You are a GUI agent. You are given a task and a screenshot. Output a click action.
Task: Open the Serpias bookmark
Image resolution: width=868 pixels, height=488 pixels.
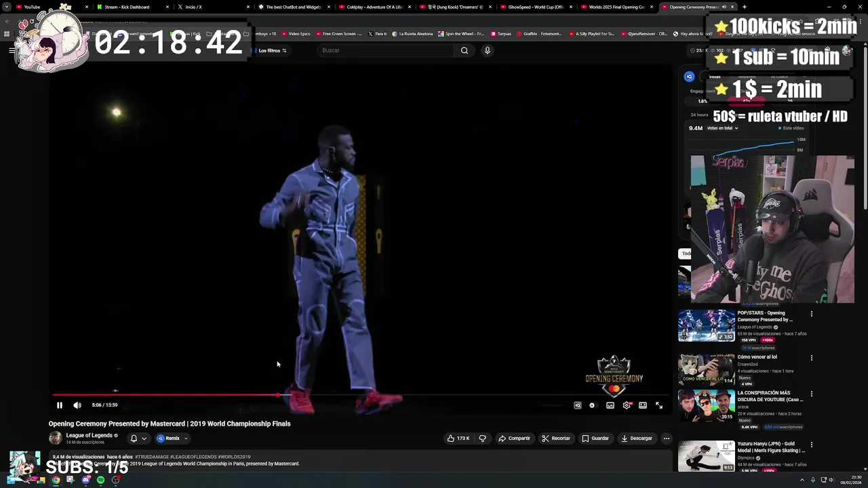500,34
